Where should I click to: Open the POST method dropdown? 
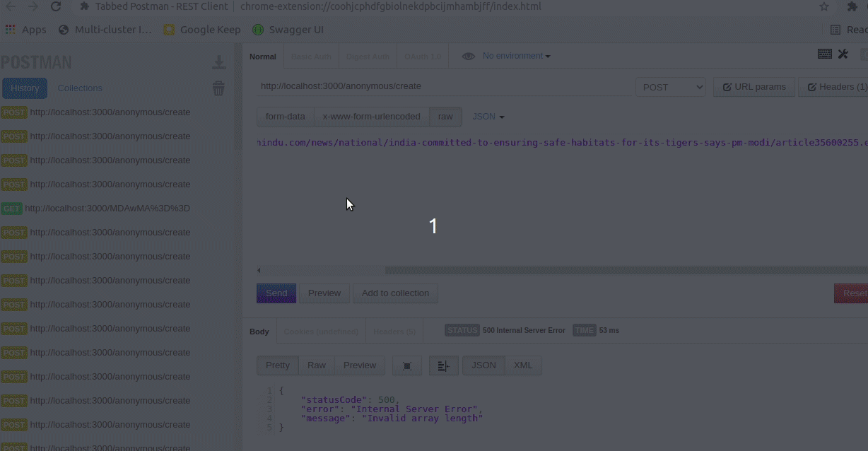click(671, 87)
